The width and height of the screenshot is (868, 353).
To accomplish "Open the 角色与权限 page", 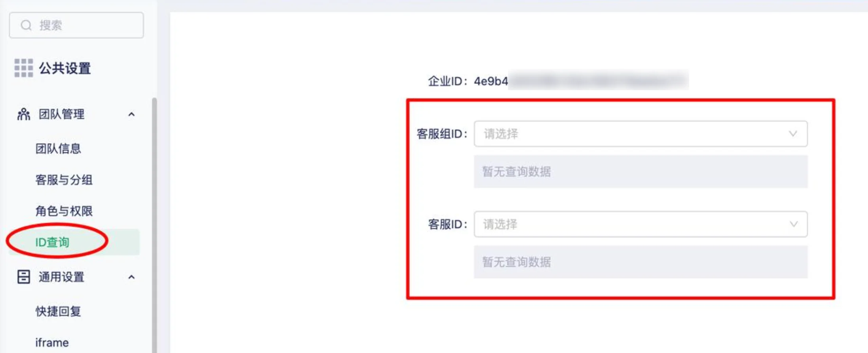I will [x=64, y=211].
